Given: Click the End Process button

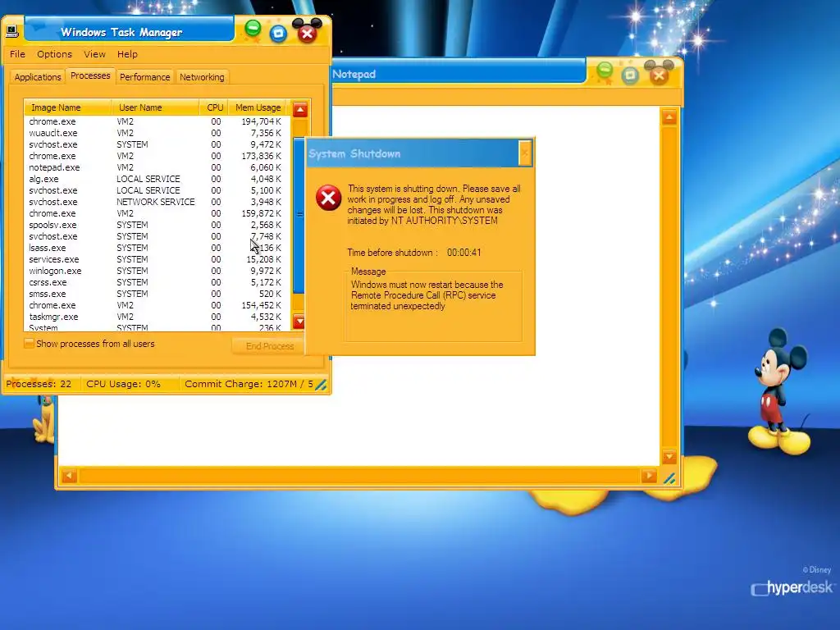Looking at the screenshot, I should (269, 346).
